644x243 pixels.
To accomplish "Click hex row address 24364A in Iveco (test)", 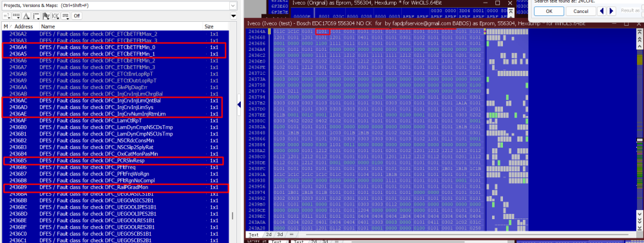I will [x=257, y=31].
